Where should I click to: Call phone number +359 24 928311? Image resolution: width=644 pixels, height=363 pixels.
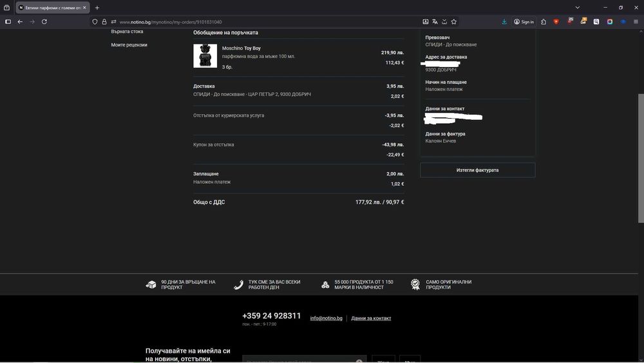tap(272, 316)
